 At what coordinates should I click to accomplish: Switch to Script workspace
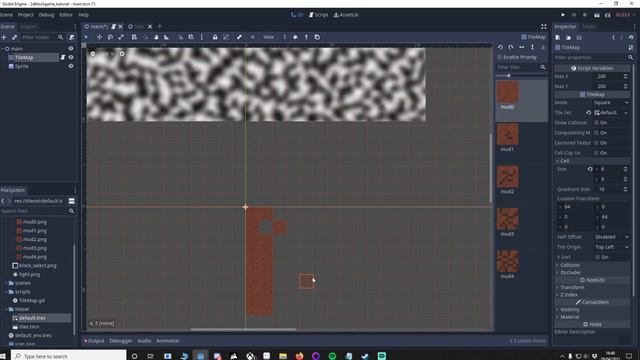[x=318, y=15]
